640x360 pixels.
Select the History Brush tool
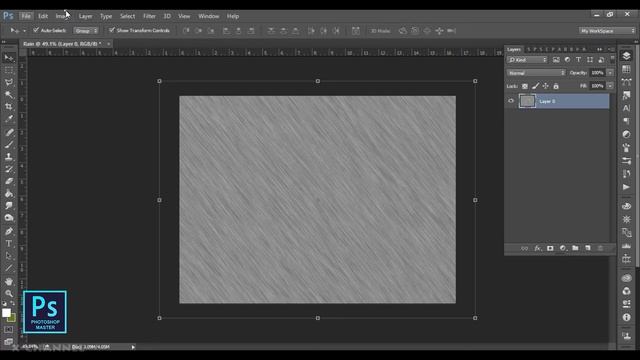pyautogui.click(x=9, y=169)
